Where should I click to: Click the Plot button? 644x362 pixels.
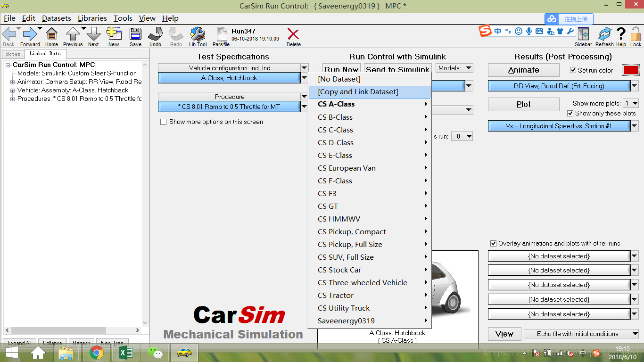(x=523, y=104)
